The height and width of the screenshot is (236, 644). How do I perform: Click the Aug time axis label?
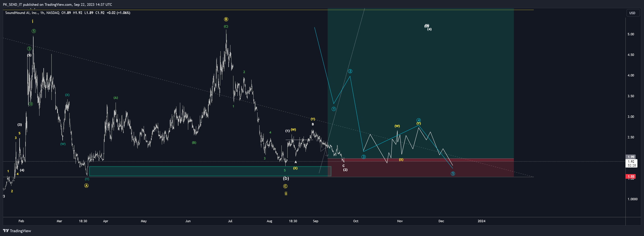pos(269,221)
